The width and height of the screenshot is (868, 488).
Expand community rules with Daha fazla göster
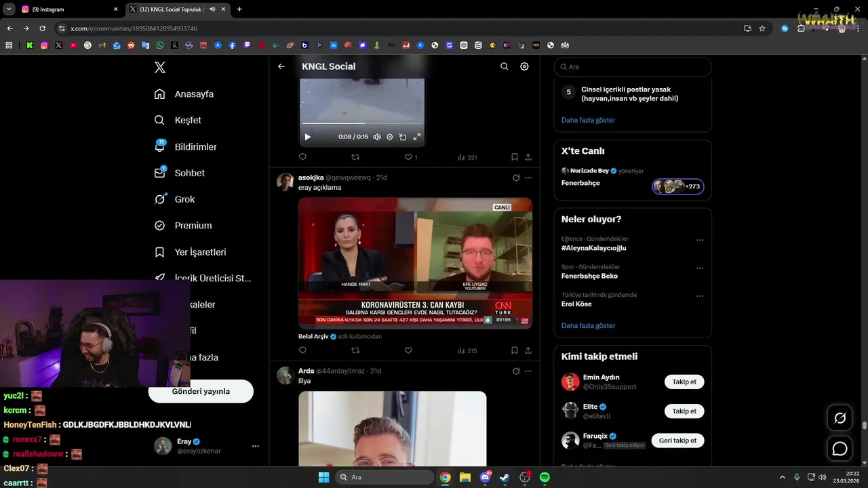pyautogui.click(x=588, y=120)
